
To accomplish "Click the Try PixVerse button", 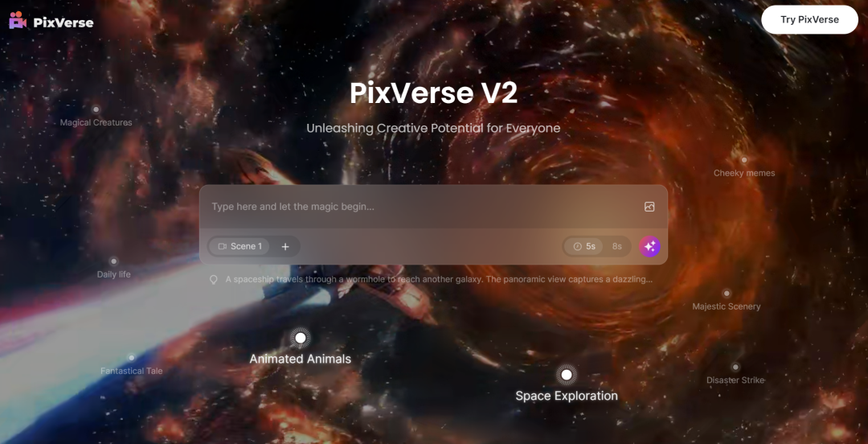I will click(809, 19).
